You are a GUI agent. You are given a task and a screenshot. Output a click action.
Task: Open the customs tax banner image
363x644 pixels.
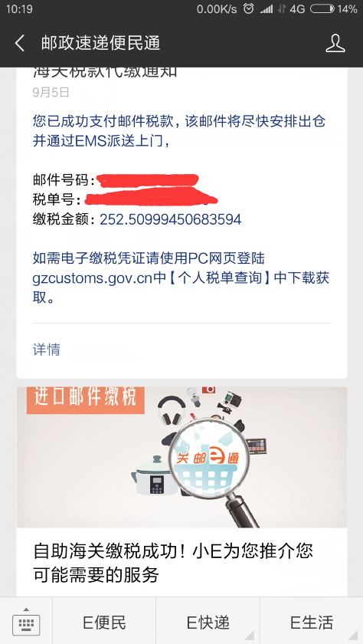181,457
